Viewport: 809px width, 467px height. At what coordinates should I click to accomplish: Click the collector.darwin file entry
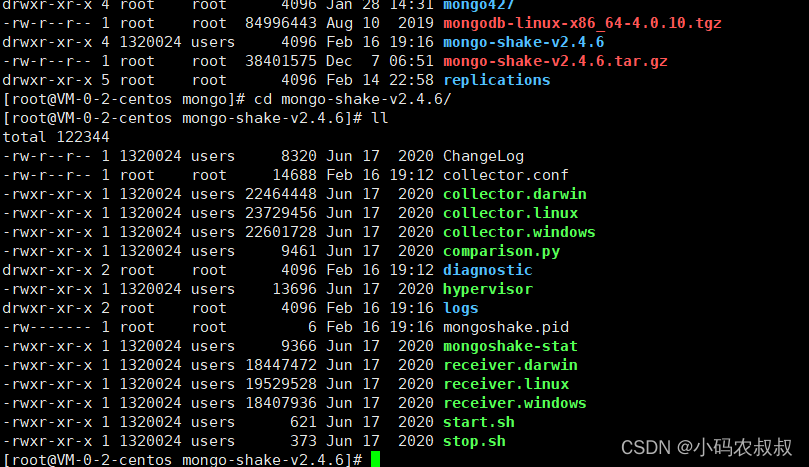click(x=514, y=194)
